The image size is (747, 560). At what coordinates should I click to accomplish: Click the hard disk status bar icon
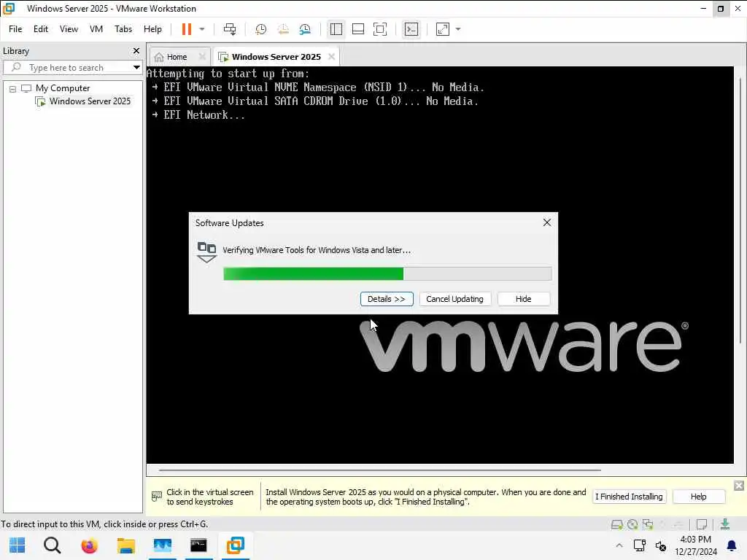tap(617, 524)
